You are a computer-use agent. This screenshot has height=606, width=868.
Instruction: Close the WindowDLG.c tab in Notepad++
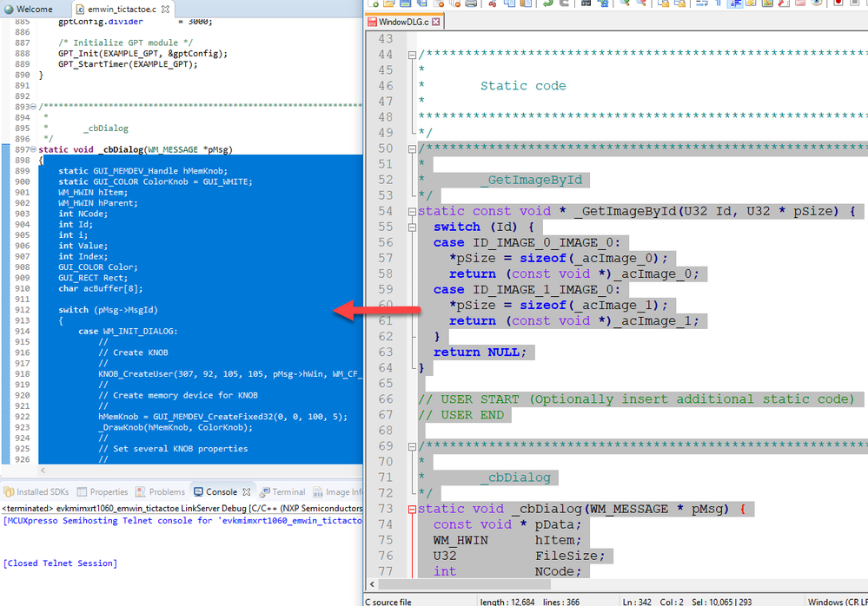point(435,22)
